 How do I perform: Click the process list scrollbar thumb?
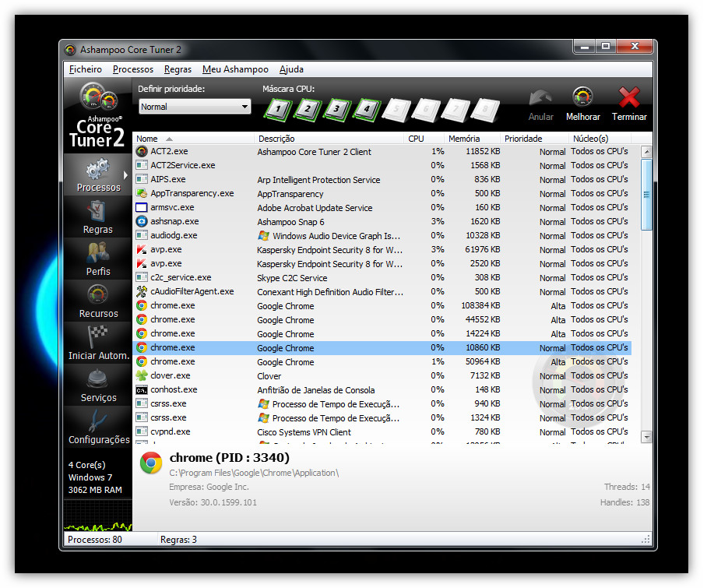pyautogui.click(x=646, y=195)
